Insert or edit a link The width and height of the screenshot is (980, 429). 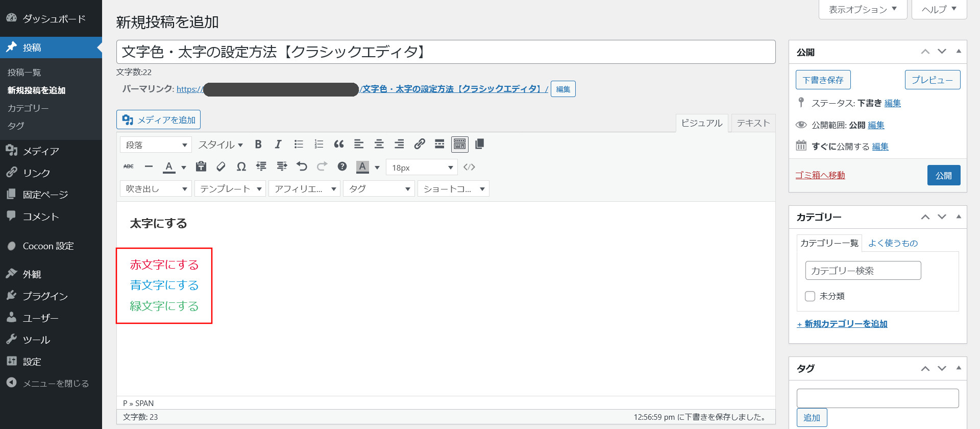[420, 145]
